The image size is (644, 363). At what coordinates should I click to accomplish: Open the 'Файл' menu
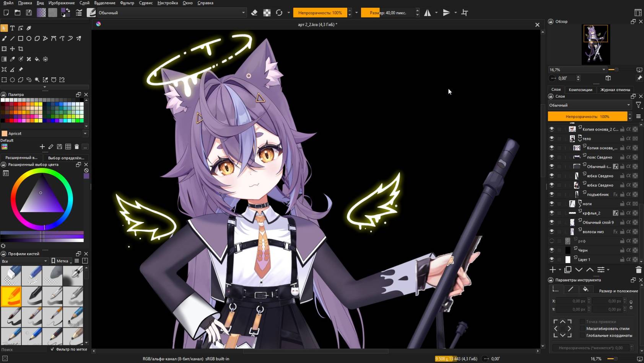pyautogui.click(x=8, y=3)
